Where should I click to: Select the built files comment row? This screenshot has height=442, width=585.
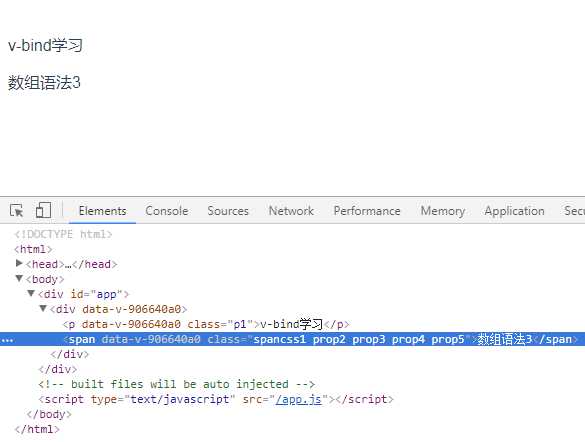(176, 384)
